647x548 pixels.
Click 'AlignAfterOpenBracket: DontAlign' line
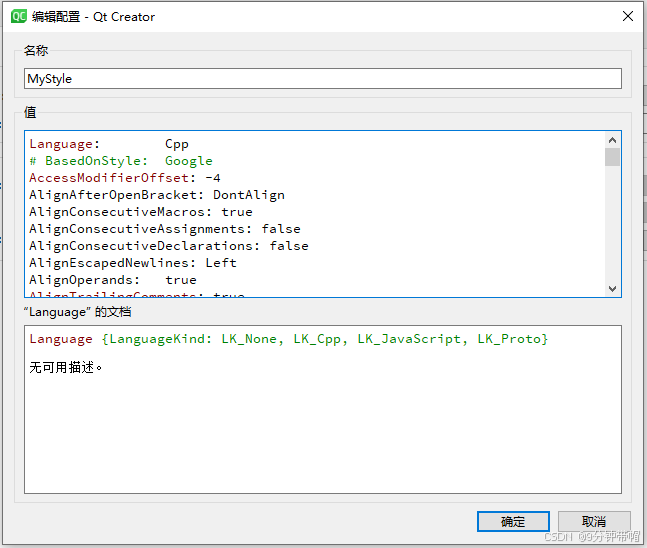tap(157, 195)
